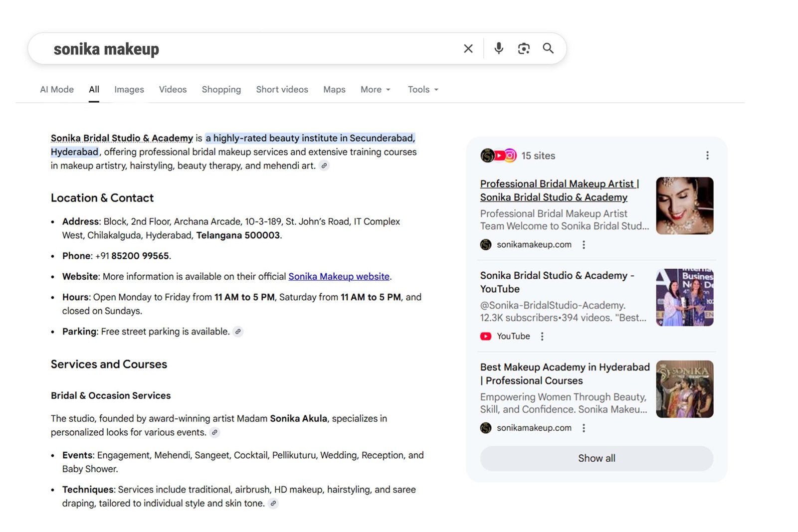Start voice search using the microphone icon
798x532 pixels.
(x=498, y=48)
